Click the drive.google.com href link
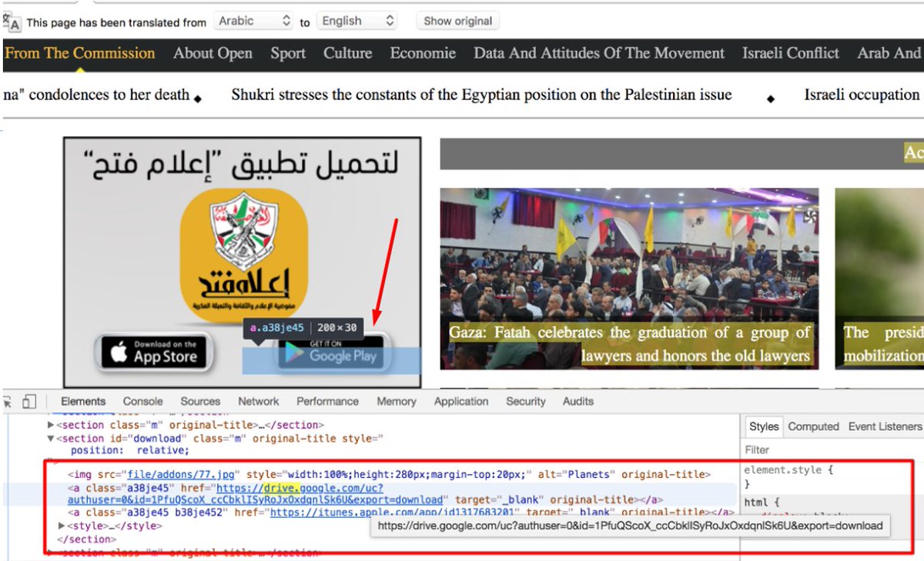The image size is (924, 561). [256, 494]
